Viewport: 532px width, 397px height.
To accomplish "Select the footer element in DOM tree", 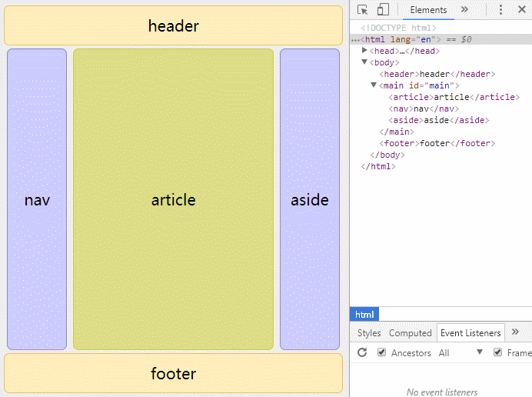I will point(437,143).
